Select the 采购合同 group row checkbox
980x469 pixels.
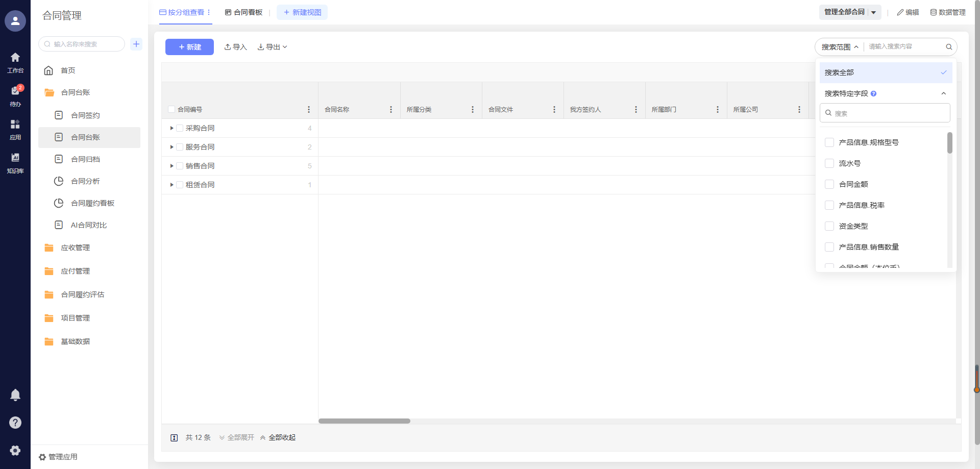pos(180,128)
